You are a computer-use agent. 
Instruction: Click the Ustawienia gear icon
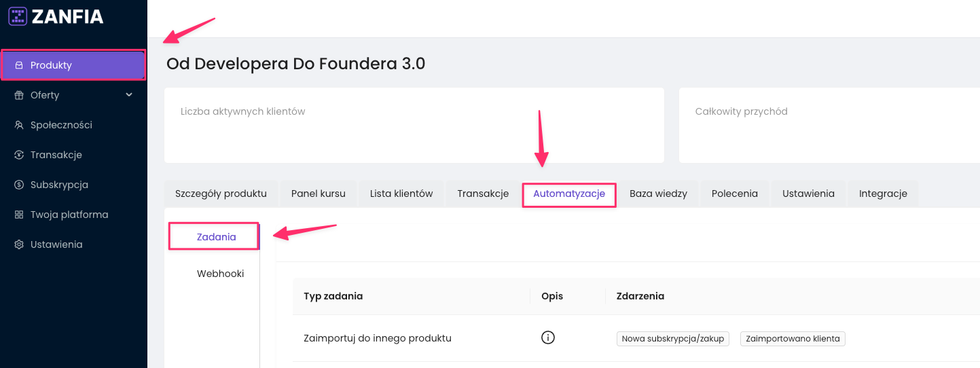click(x=19, y=245)
